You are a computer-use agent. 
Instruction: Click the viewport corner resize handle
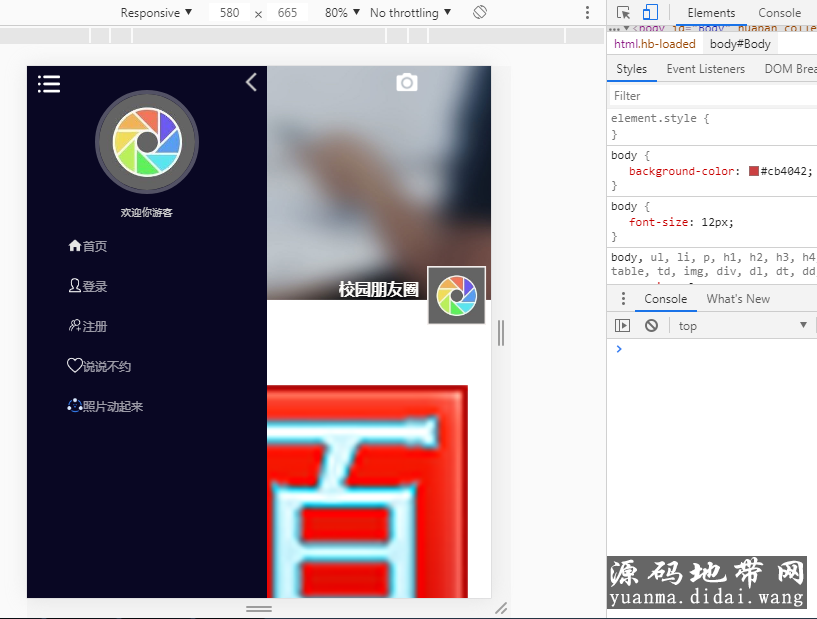click(x=501, y=608)
